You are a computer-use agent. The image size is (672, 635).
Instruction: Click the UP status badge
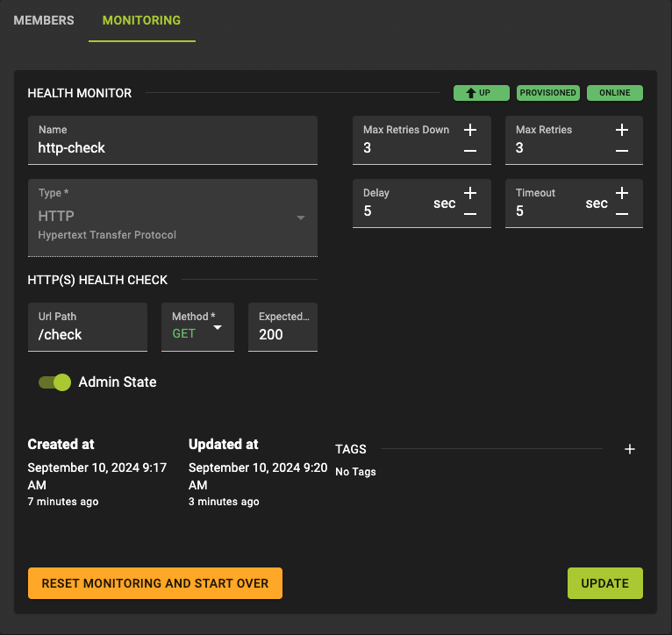482,93
